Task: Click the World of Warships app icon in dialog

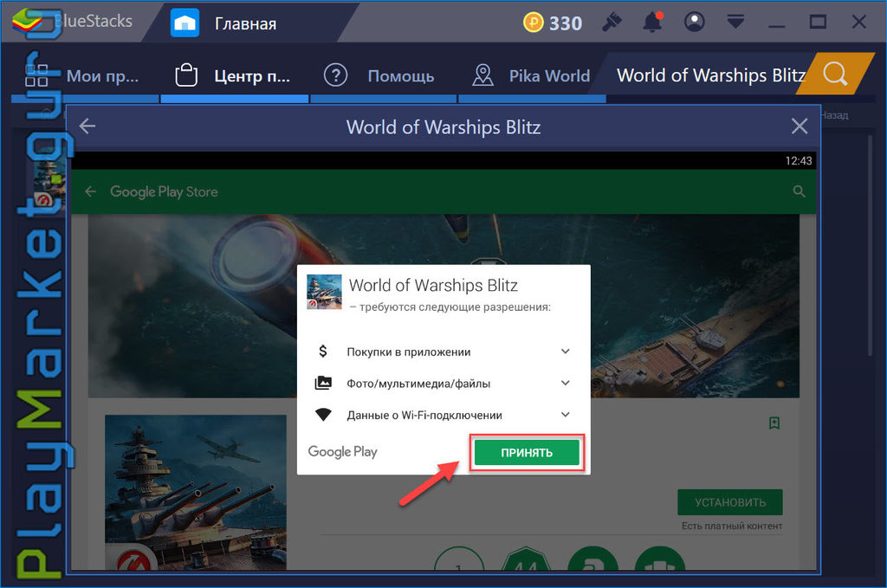Action: pyautogui.click(x=324, y=292)
